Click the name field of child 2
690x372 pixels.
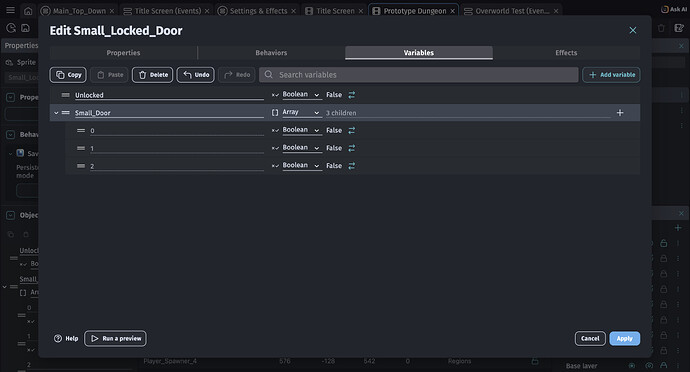pyautogui.click(x=177, y=166)
